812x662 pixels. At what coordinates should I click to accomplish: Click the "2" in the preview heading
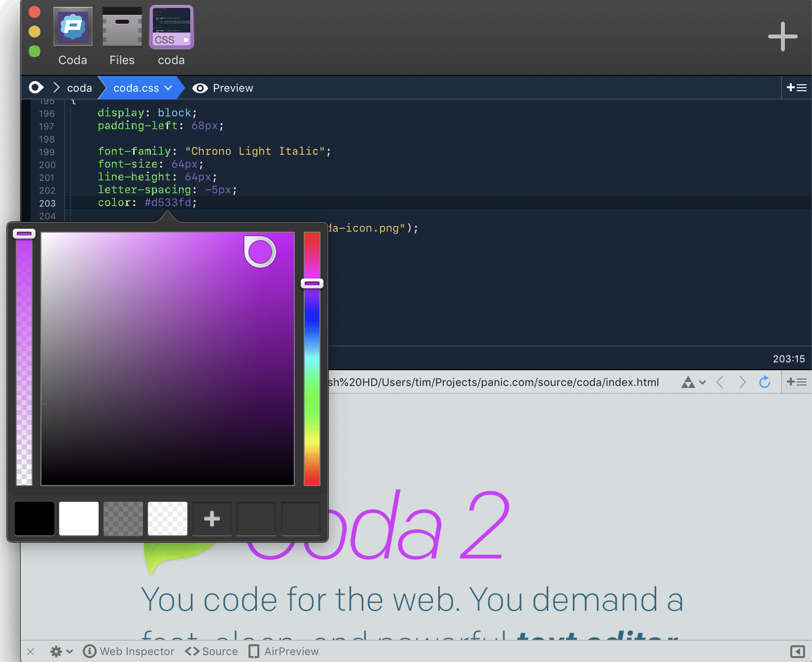click(485, 525)
